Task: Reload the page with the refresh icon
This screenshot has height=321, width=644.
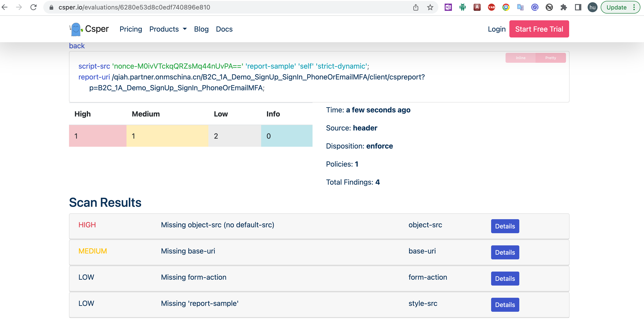Action: [x=34, y=7]
